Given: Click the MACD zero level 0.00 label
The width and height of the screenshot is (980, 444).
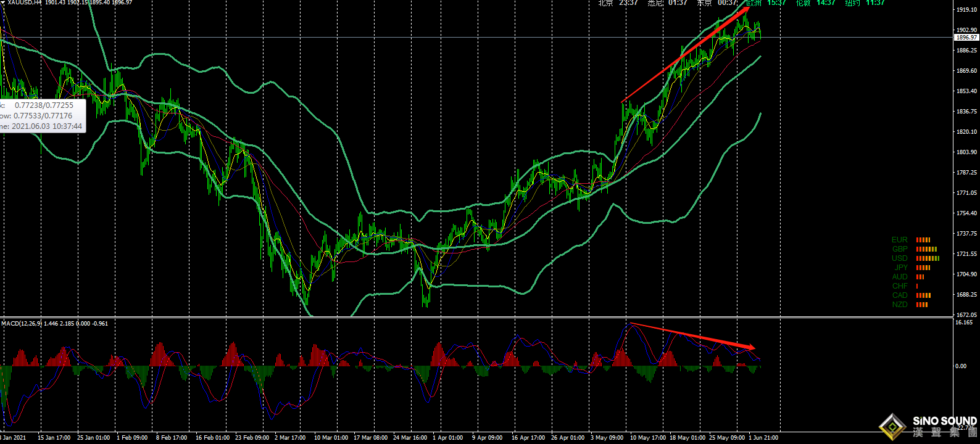Looking at the screenshot, I should pos(961,366).
